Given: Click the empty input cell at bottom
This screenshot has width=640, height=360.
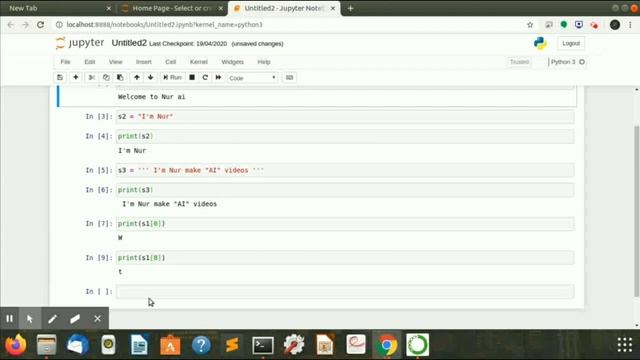Looking at the screenshot, I should coord(345,291).
